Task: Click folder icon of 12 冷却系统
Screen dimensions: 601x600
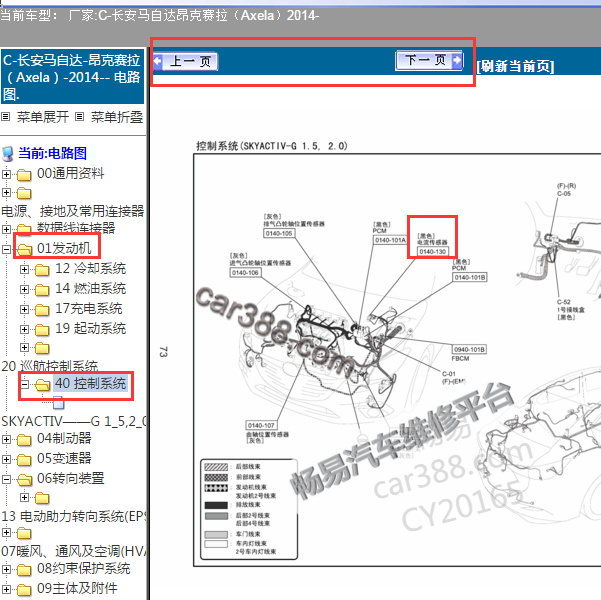Action: click(x=42, y=270)
